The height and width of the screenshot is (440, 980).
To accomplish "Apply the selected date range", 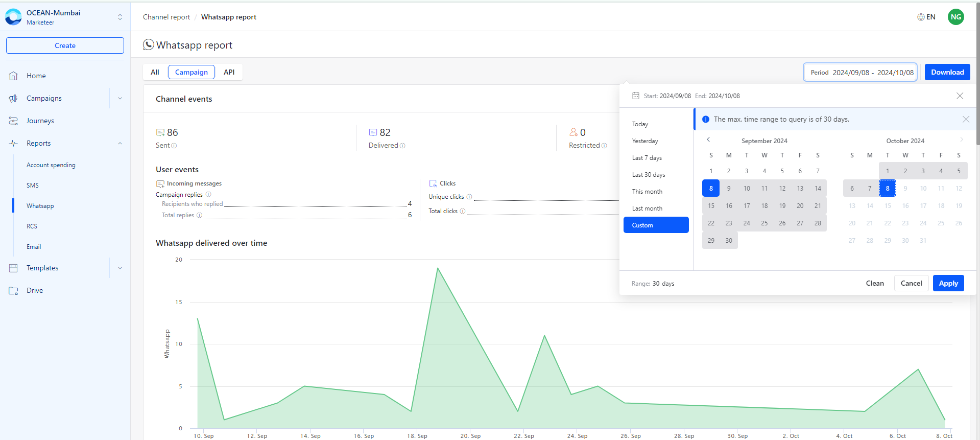I will (948, 283).
